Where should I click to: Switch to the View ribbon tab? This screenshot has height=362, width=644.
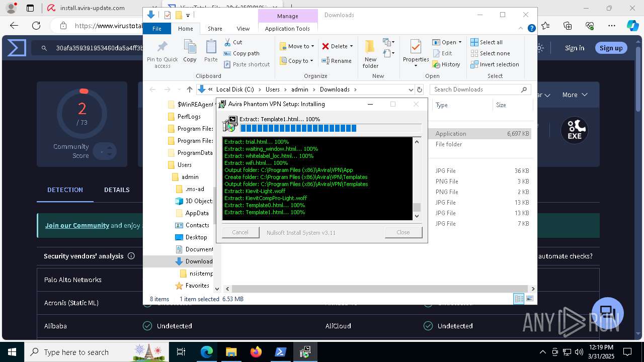(243, 29)
